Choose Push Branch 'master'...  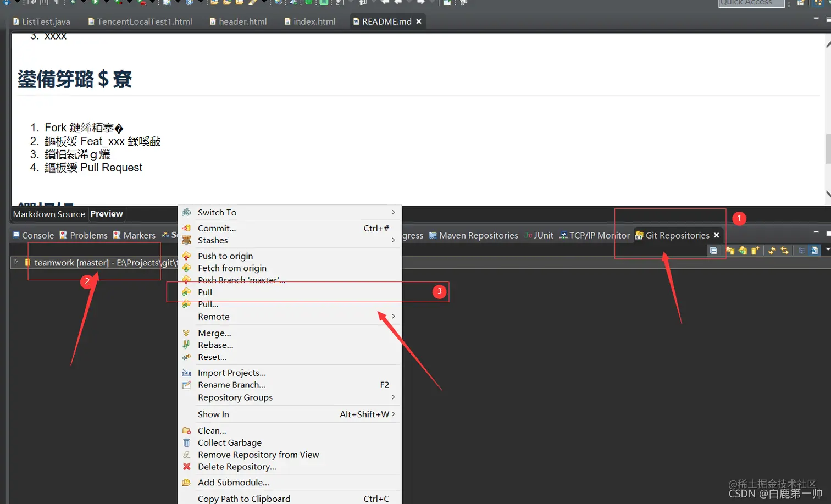pyautogui.click(x=290, y=280)
